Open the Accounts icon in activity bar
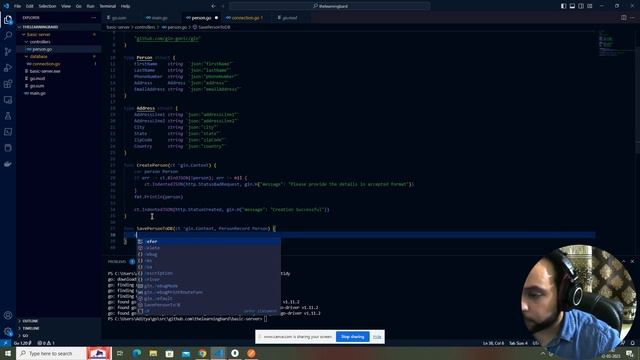The width and height of the screenshot is (640, 360). point(8,315)
